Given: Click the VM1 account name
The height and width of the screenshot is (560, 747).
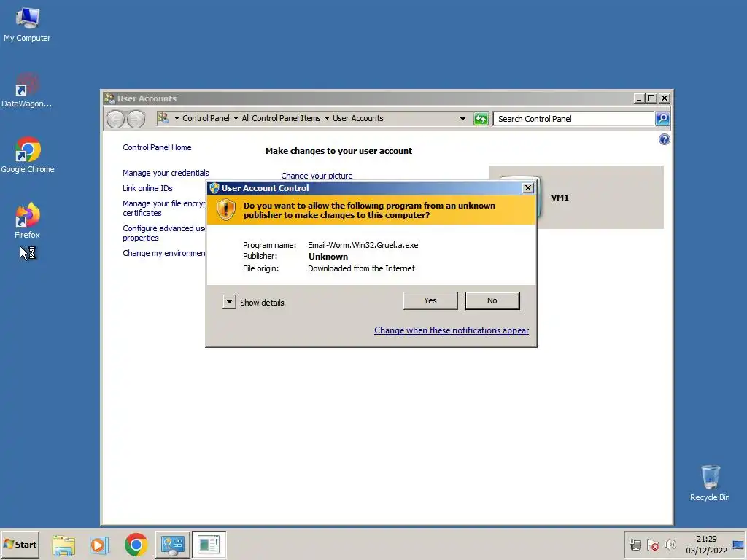Looking at the screenshot, I should (560, 198).
